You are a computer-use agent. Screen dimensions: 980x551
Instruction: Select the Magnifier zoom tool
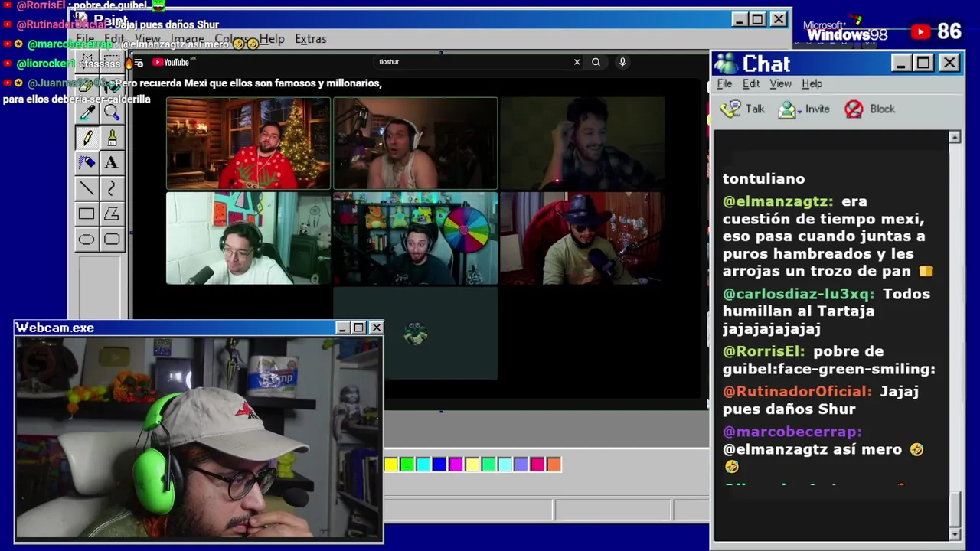[112, 113]
